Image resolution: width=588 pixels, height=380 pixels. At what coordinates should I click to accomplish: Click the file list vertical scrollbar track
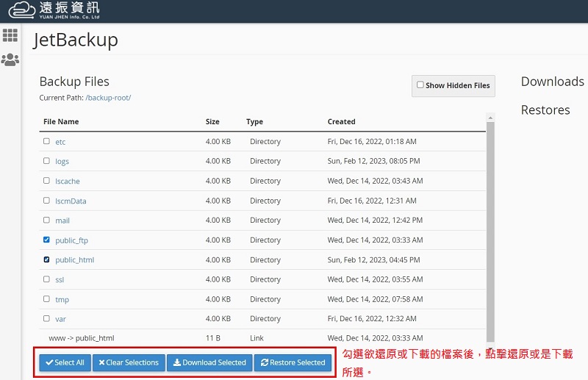tap(490, 232)
